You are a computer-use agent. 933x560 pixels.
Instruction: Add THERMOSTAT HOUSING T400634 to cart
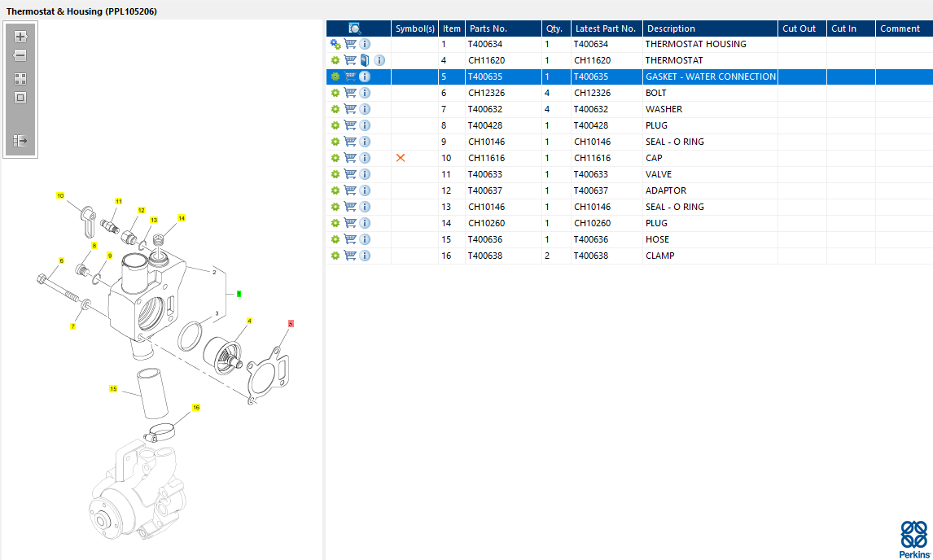point(350,44)
